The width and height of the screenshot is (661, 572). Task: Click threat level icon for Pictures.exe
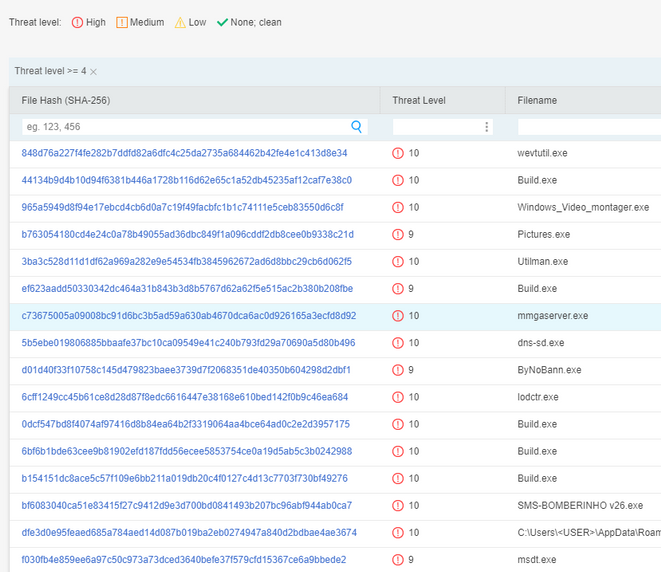click(398, 234)
